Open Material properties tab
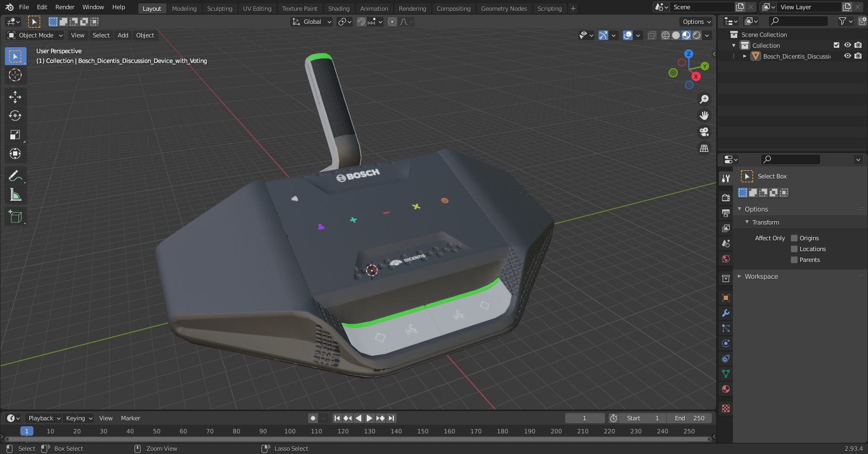This screenshot has width=868, height=454. pos(725,389)
